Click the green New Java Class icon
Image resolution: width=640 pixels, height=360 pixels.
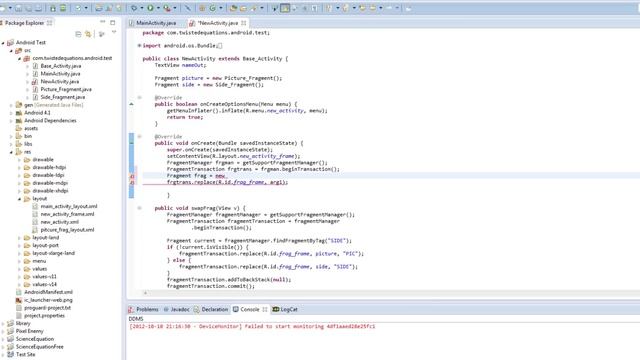coord(213,8)
